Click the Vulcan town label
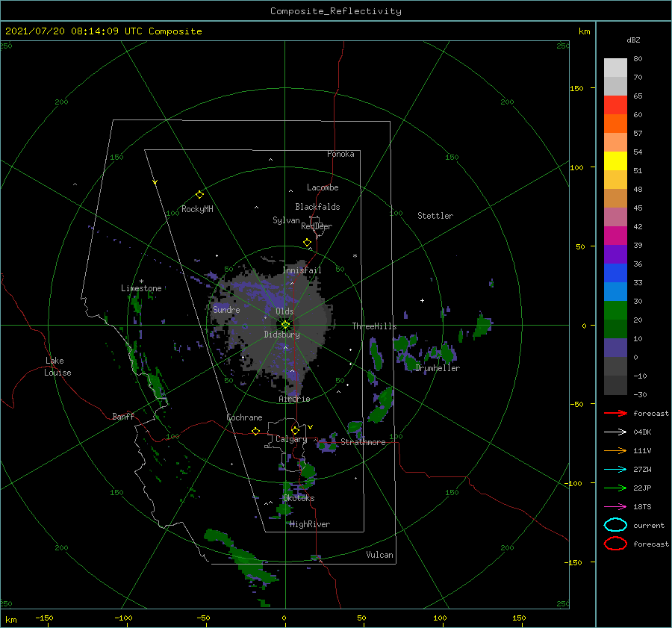This screenshot has width=672, height=628. pos(379,555)
